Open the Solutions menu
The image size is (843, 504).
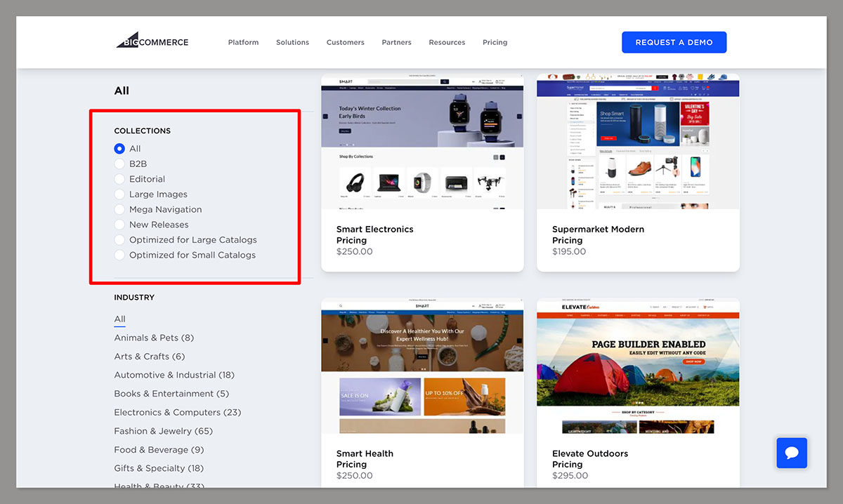(292, 42)
